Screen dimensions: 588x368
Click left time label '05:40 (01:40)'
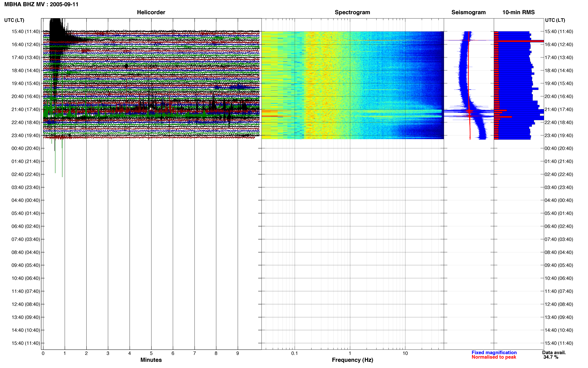26,213
